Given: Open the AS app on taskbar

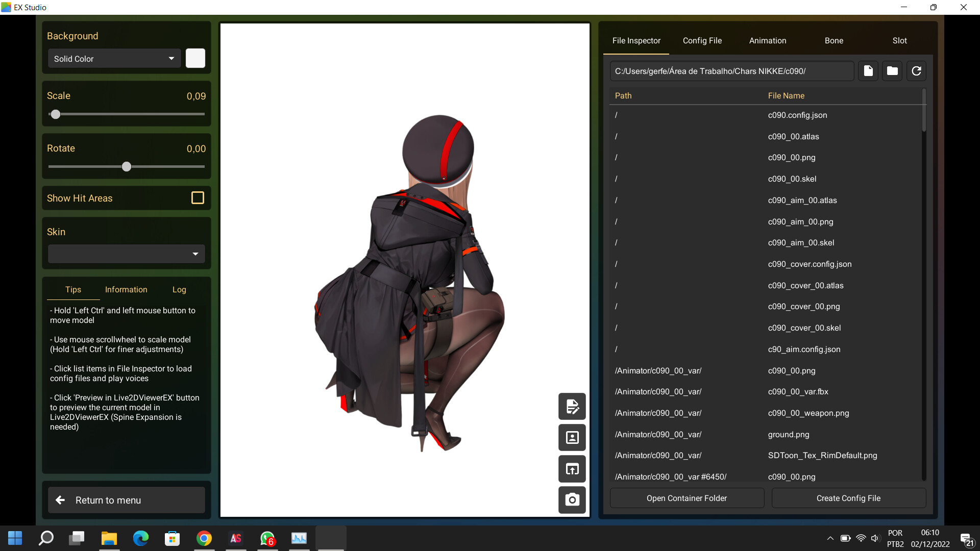Looking at the screenshot, I should coord(236,538).
